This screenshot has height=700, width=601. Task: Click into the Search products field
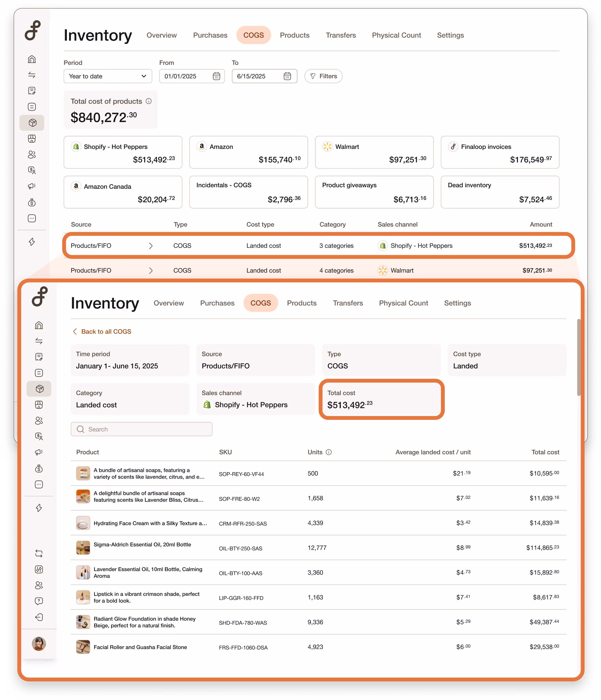click(142, 429)
